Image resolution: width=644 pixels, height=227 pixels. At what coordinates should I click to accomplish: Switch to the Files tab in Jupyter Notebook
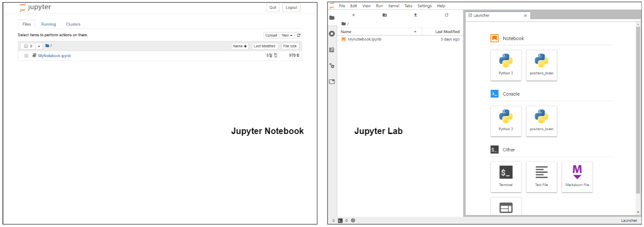tap(26, 24)
